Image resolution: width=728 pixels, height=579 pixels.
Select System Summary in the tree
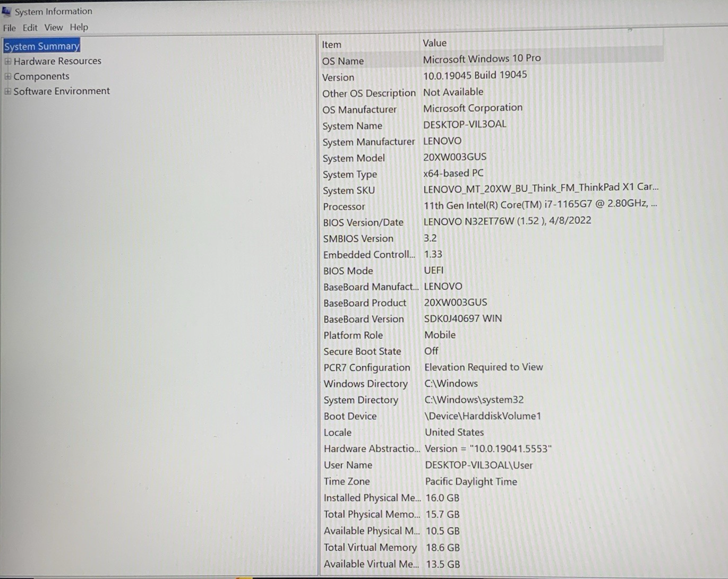41,46
